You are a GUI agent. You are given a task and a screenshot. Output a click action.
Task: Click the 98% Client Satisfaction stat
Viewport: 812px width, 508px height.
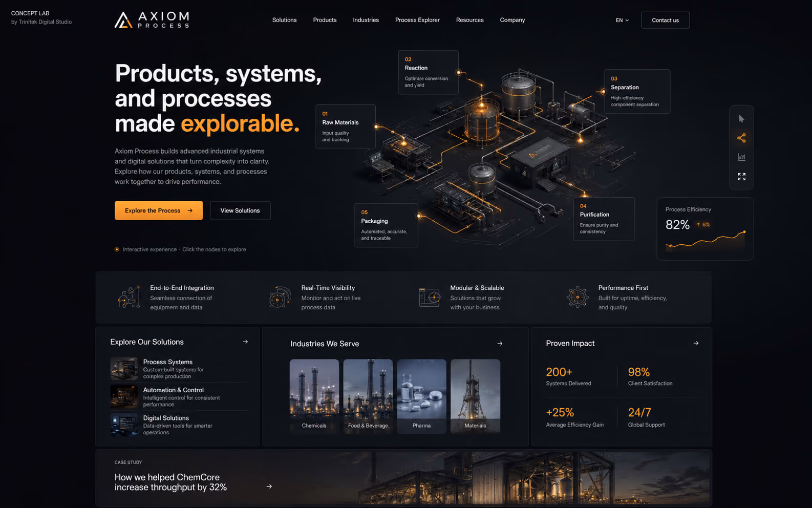[x=650, y=376]
